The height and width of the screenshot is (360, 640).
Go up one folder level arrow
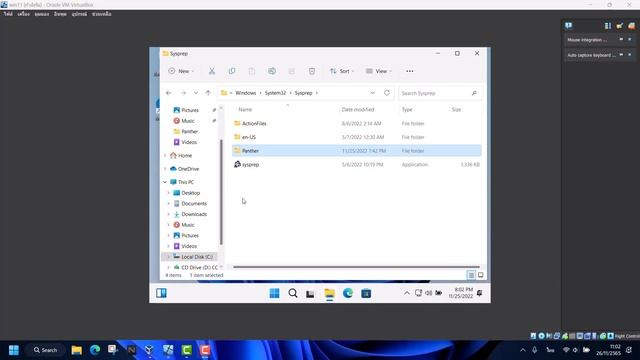[x=208, y=93]
